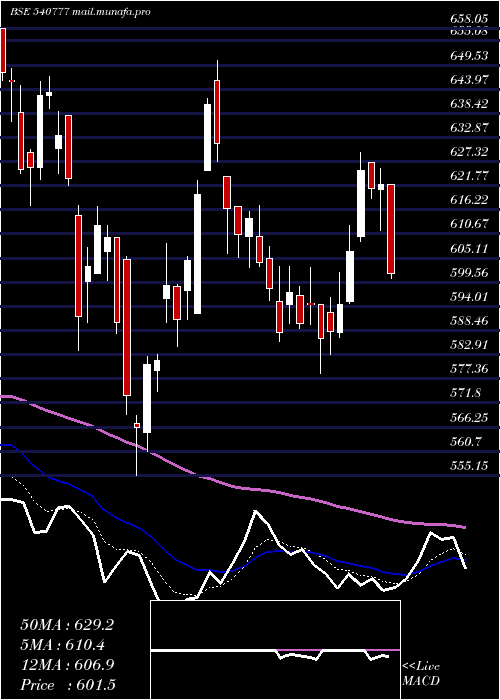
Task: Click the tall red candle peaking near 643.97
Action: 217,112
